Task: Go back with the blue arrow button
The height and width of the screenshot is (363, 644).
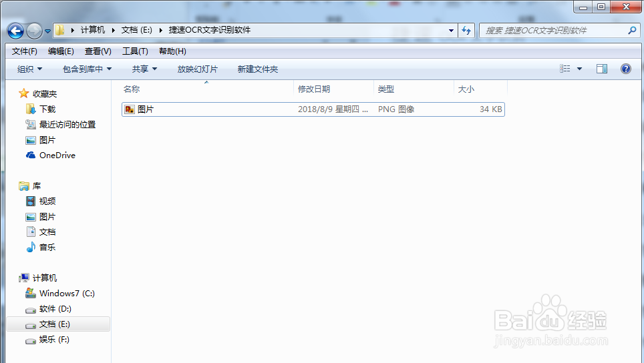Action: tap(15, 31)
